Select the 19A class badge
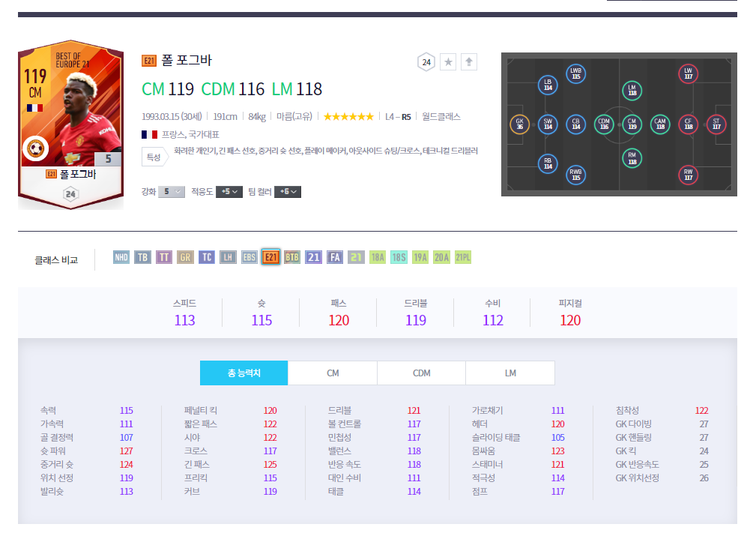 [x=420, y=257]
